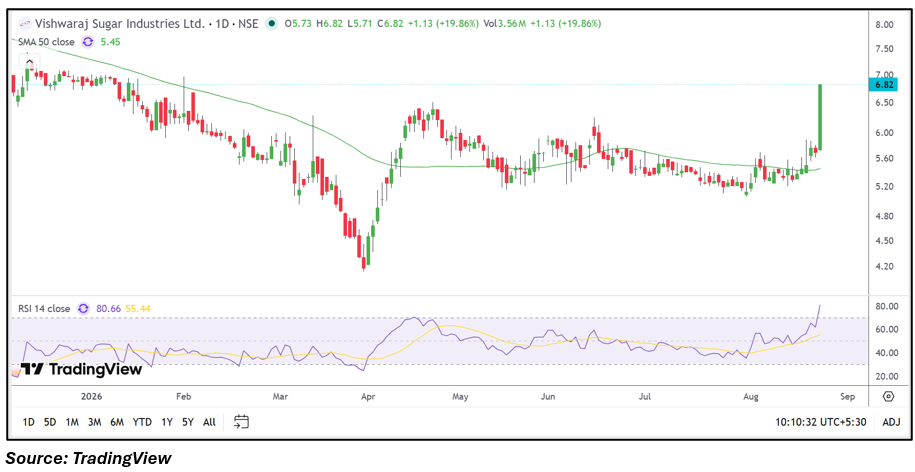Click the 8.00 price scale label
Image resolution: width=915 pixels, height=472 pixels.
(885, 25)
